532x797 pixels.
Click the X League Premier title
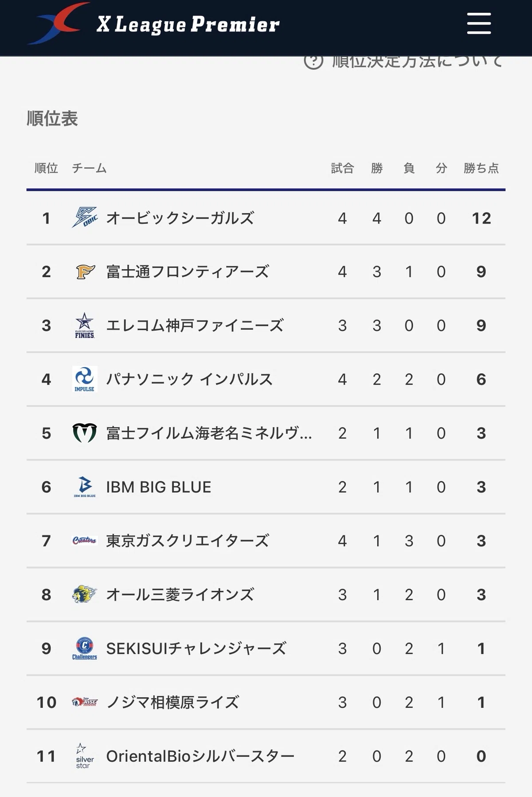coord(188,25)
